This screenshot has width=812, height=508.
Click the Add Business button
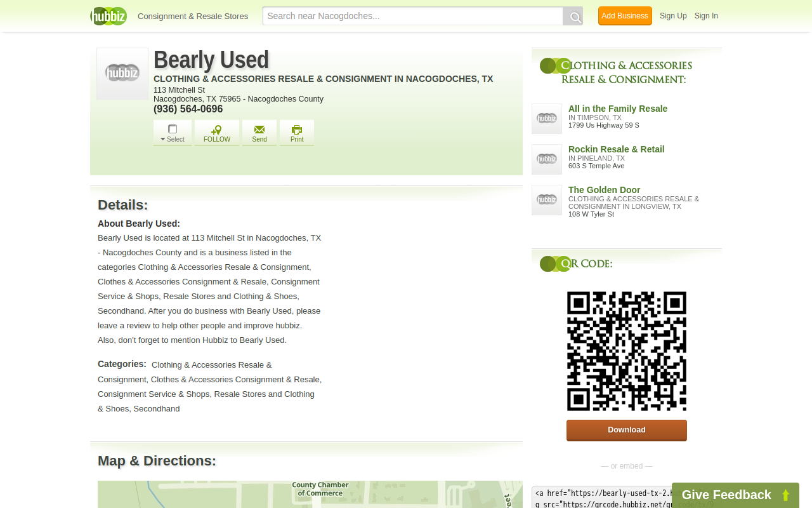pyautogui.click(x=625, y=16)
